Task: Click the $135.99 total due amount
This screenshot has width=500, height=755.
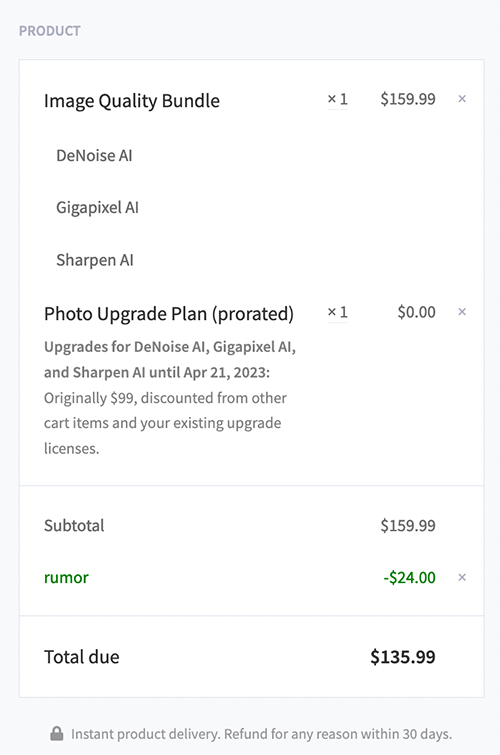Action: [x=403, y=657]
